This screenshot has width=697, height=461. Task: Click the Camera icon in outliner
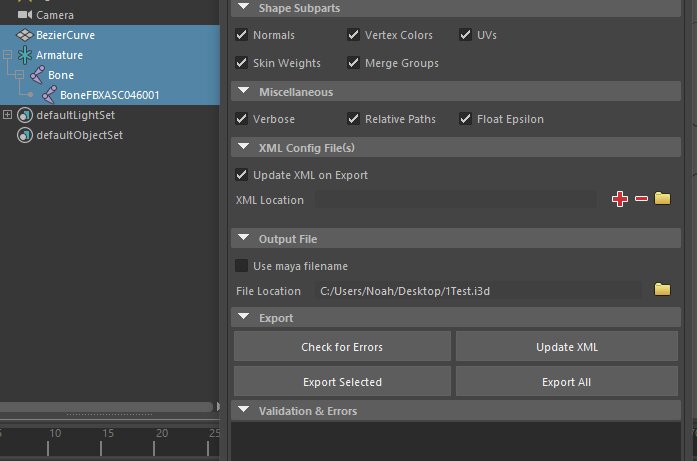pos(24,15)
